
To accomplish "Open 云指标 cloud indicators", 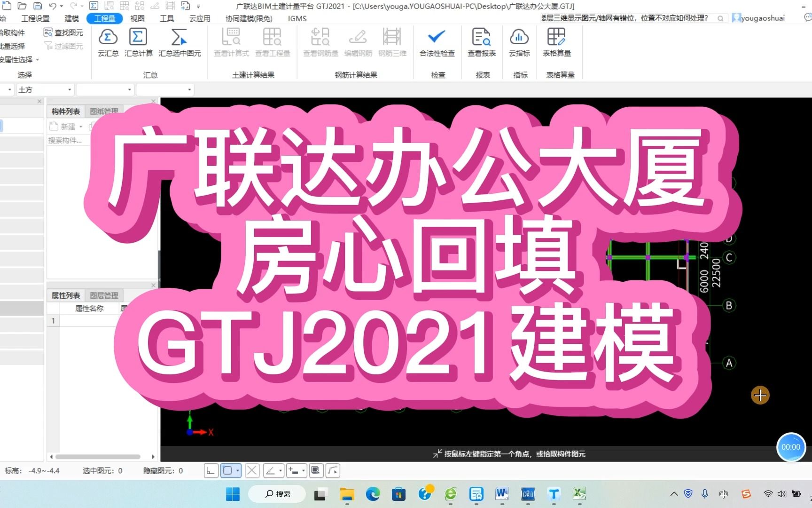I will (519, 42).
